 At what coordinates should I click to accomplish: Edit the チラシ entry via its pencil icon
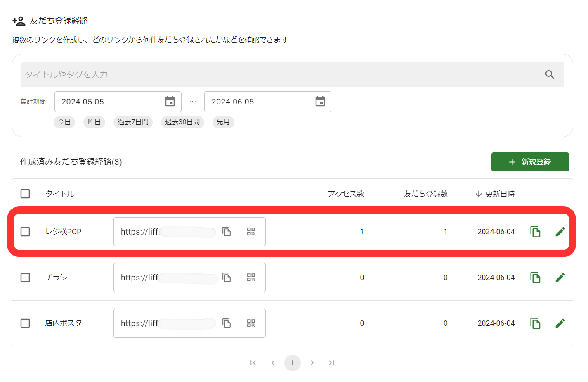pos(560,277)
